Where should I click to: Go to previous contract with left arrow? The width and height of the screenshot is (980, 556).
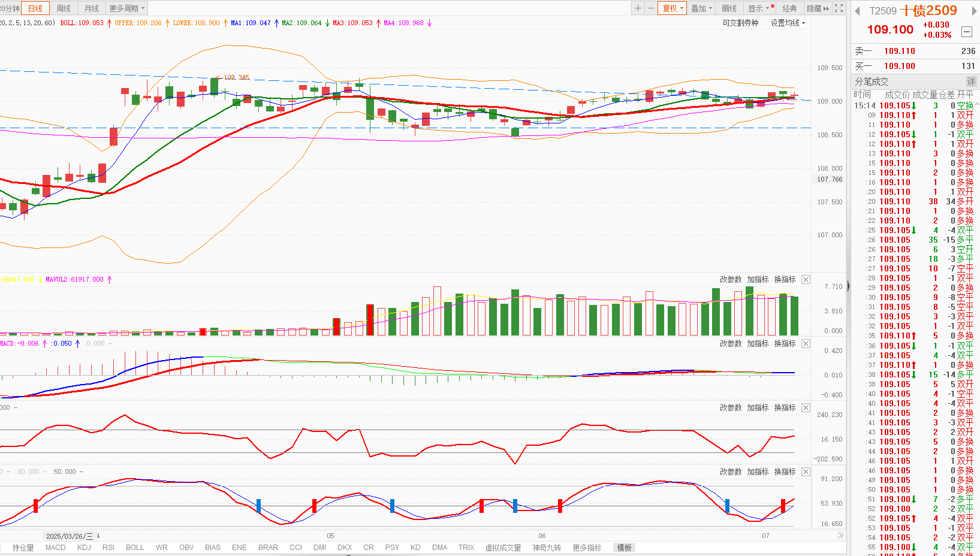point(857,11)
